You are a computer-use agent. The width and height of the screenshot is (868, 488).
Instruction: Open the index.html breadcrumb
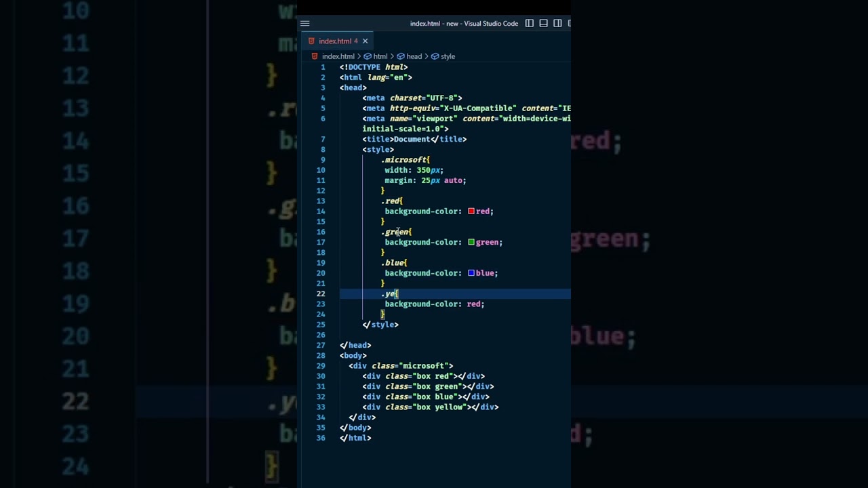338,56
